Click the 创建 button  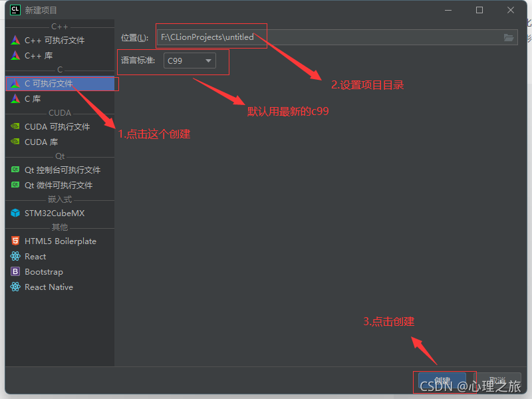pyautogui.click(x=442, y=380)
